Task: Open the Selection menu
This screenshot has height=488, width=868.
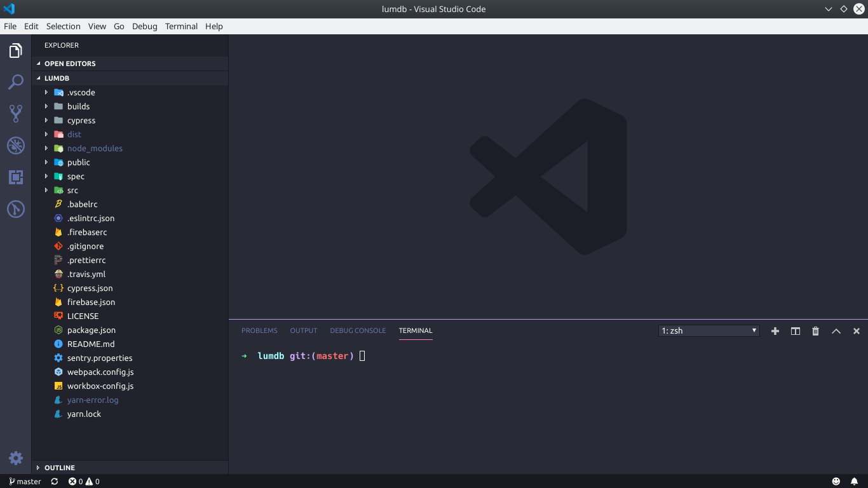Action: coord(63,27)
